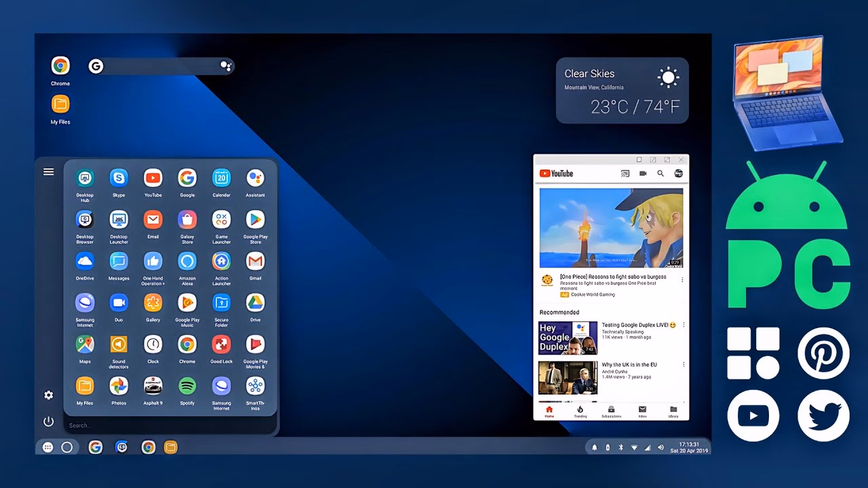Toggle Bluetooth in the system tray
The image size is (868, 488).
(x=621, y=447)
